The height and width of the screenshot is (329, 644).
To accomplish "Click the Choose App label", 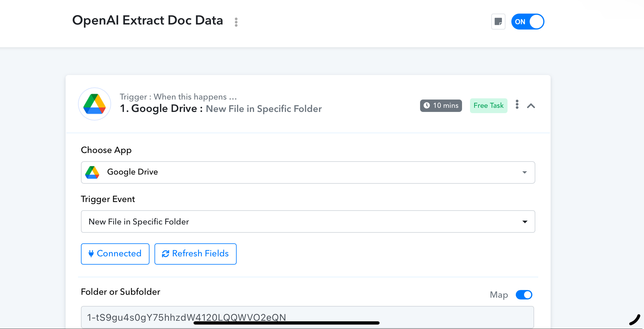I will click(x=106, y=150).
